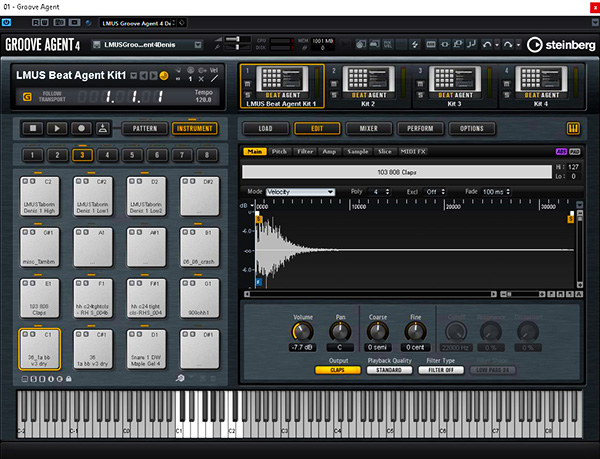
Task: Click the 06_06_crash pad B1
Action: 199,247
